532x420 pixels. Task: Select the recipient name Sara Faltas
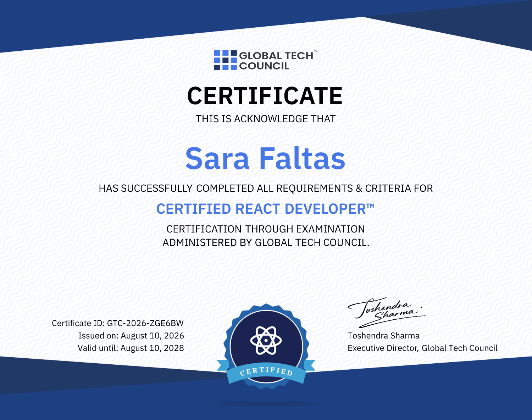tap(265, 158)
